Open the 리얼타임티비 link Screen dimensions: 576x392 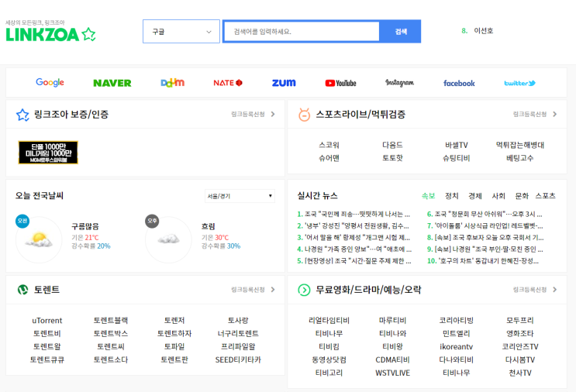point(329,321)
